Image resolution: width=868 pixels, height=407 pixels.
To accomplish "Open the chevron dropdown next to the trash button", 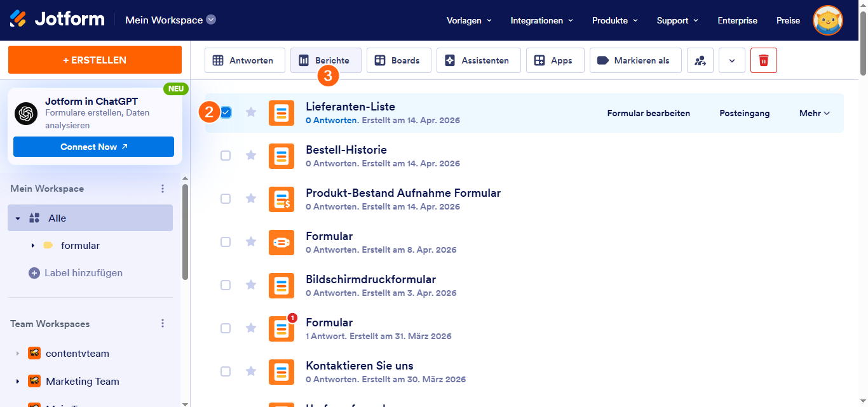I will tap(731, 60).
